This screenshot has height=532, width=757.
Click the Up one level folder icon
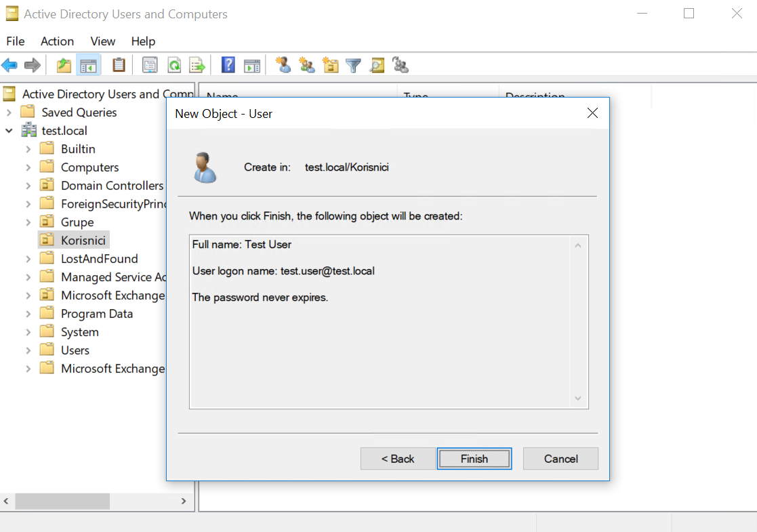[63, 64]
